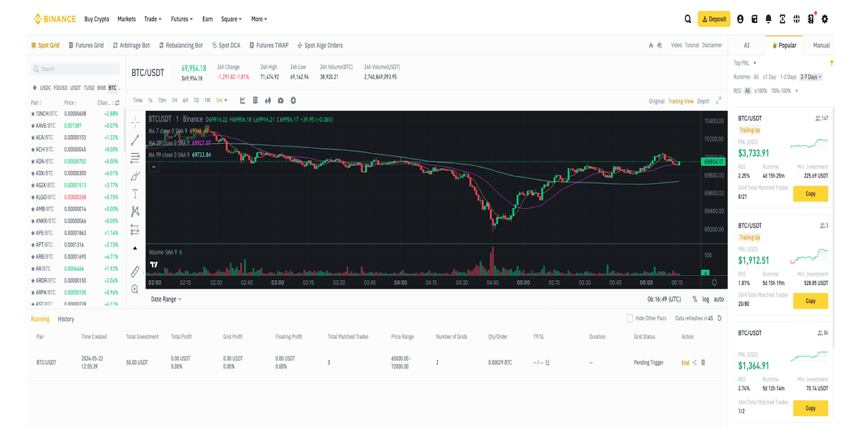Toggle percent scale on chart
Image resolution: width=855 pixels, height=447 pixels.
[695, 299]
